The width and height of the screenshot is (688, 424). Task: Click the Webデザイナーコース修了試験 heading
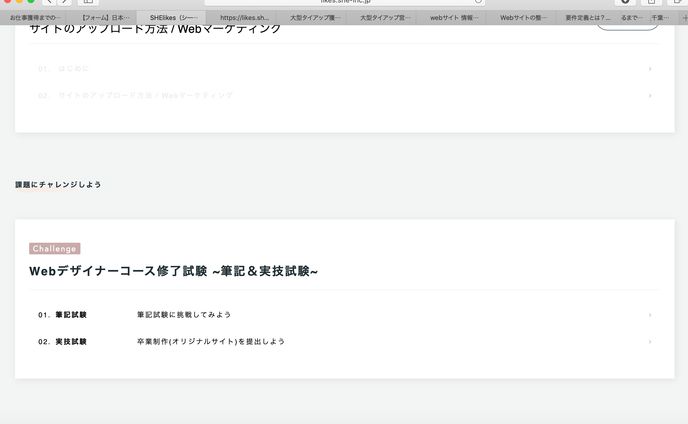pyautogui.click(x=174, y=271)
